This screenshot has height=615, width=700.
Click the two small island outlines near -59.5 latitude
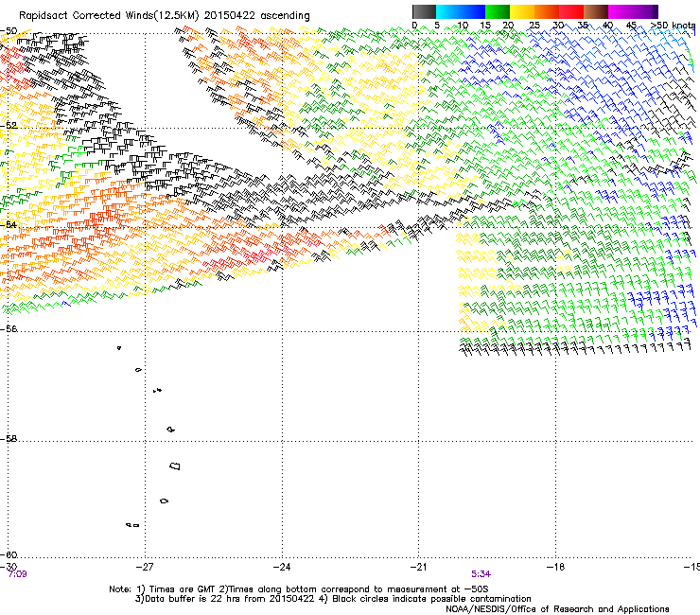132,525
